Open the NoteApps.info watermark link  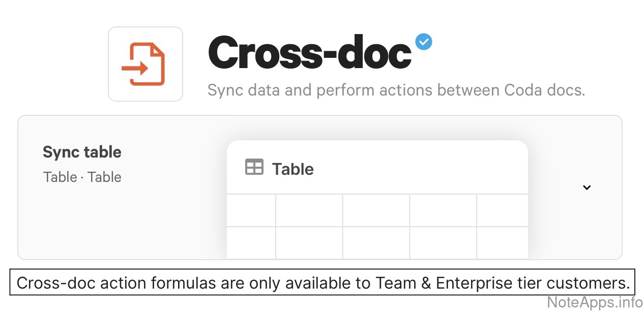tap(594, 302)
